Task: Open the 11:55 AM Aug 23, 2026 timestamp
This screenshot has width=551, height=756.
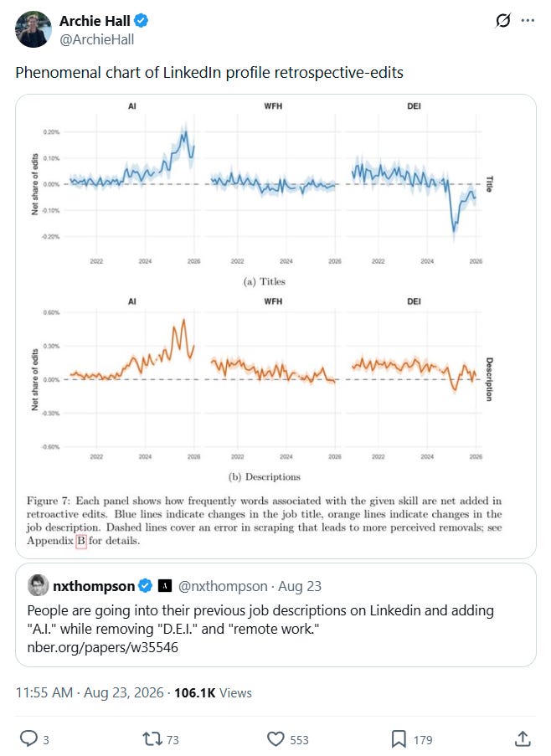Action: click(x=90, y=692)
